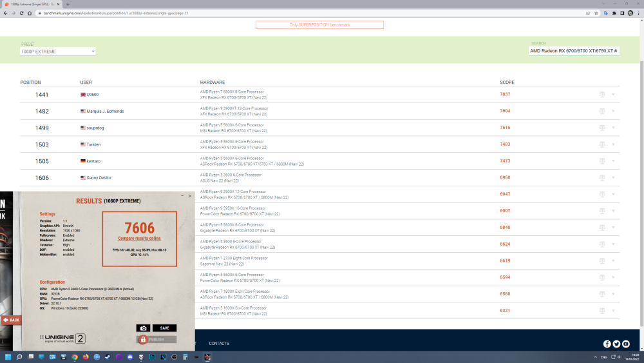Click the SAVE button in results window
The width and height of the screenshot is (644, 363).
[x=164, y=328]
